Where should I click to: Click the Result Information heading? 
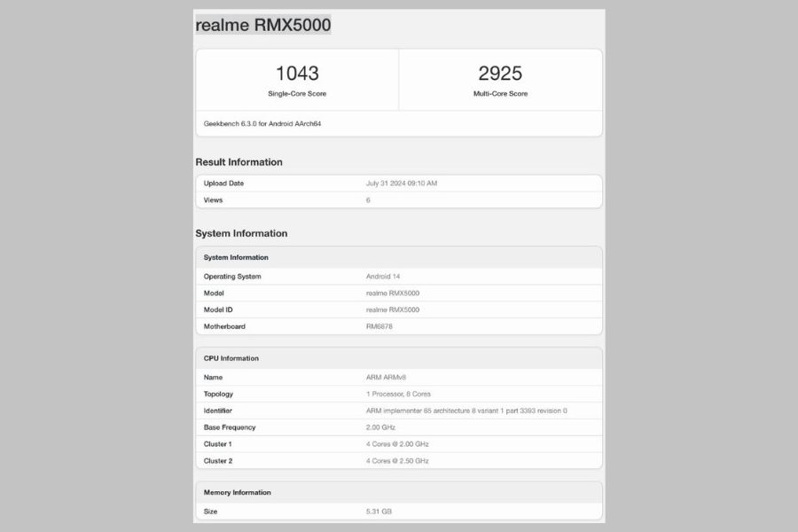point(239,162)
